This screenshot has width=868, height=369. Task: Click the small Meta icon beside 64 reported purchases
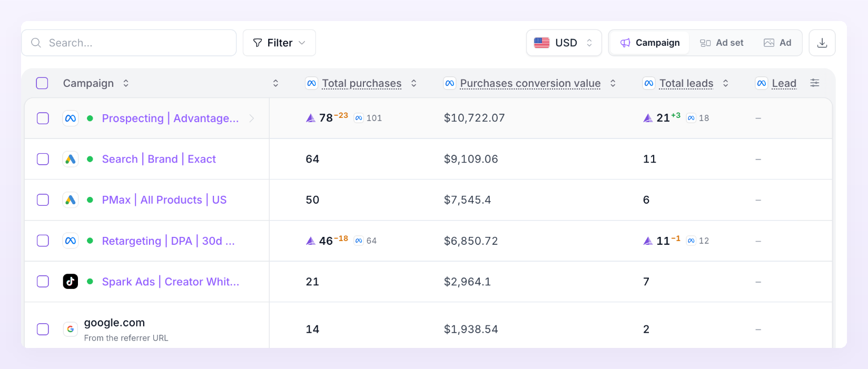click(x=359, y=241)
